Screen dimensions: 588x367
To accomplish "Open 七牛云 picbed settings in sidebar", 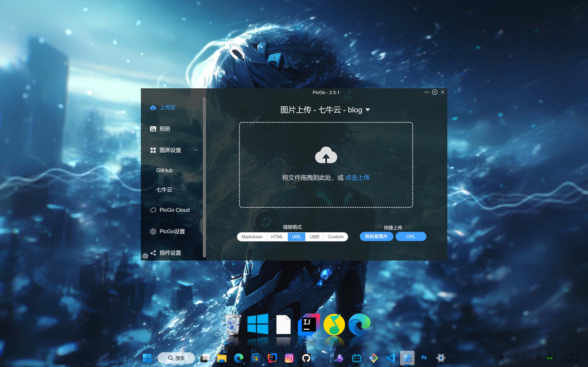I will pos(164,190).
